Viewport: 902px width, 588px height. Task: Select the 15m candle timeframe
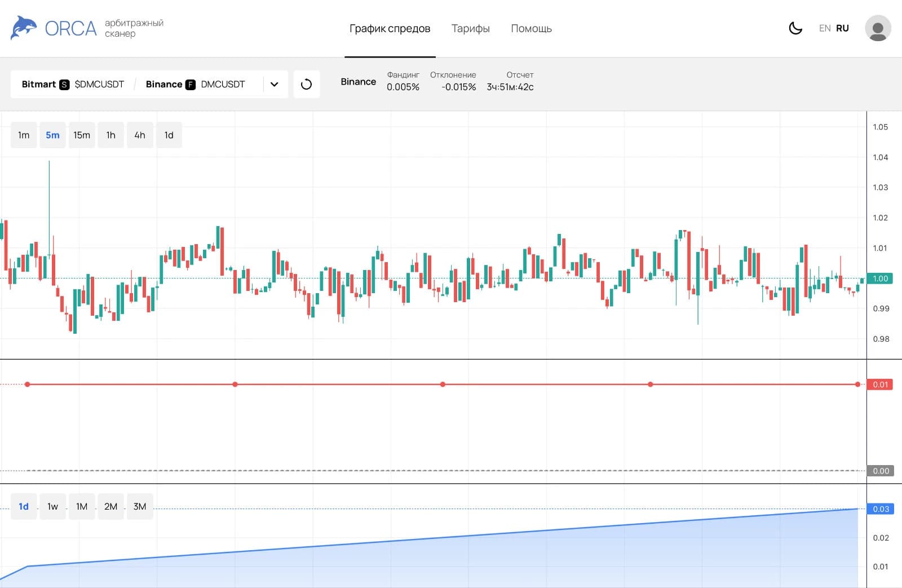82,135
